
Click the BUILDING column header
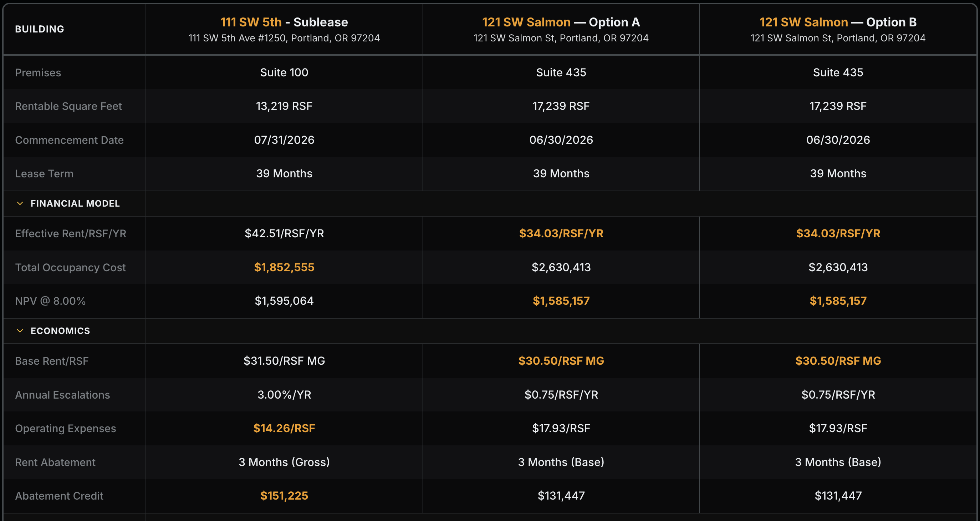point(40,29)
